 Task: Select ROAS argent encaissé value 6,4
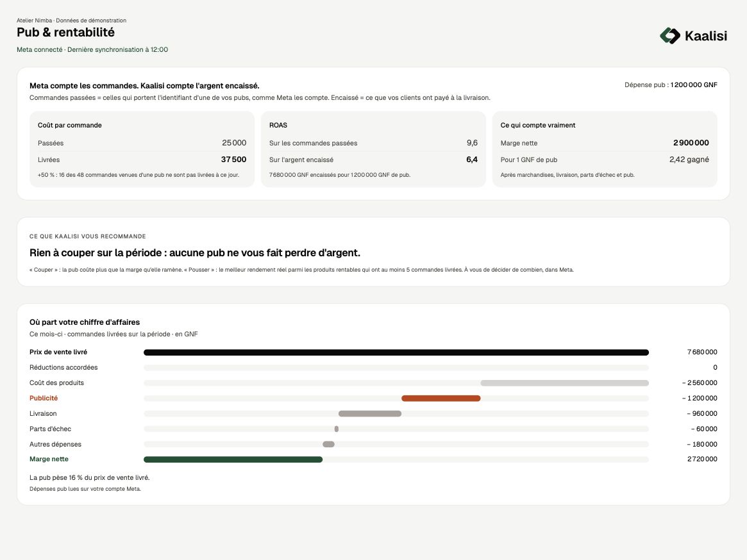pyautogui.click(x=472, y=160)
